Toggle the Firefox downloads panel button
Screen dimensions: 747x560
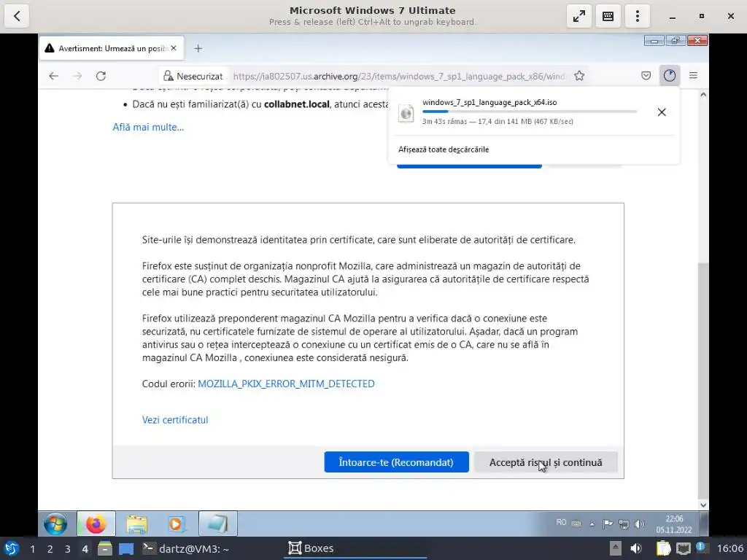670,75
